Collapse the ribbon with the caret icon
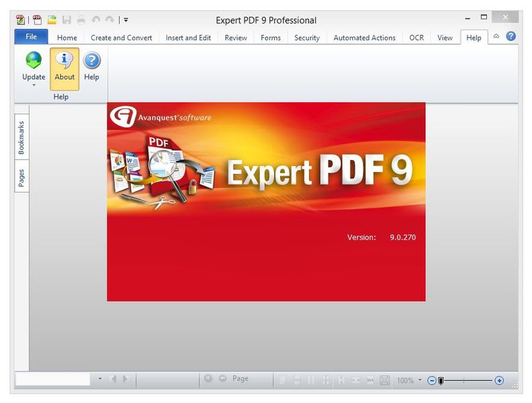The height and width of the screenshot is (403, 532). pos(496,36)
